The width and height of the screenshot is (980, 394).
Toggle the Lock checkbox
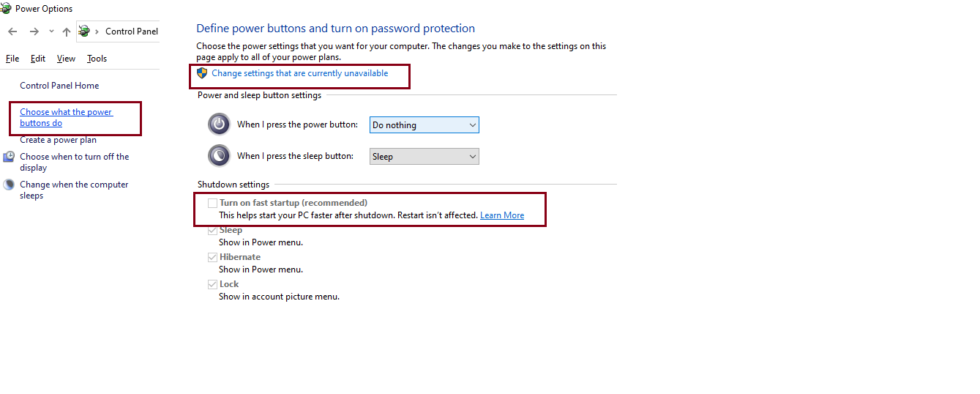pos(212,284)
